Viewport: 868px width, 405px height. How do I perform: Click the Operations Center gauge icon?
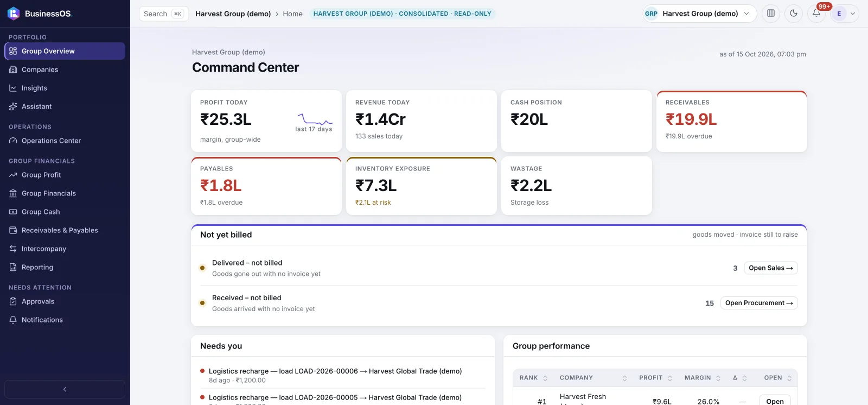13,141
